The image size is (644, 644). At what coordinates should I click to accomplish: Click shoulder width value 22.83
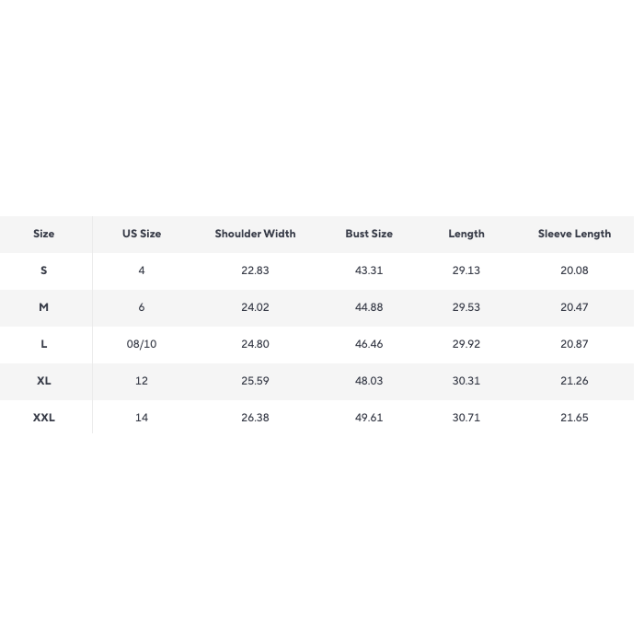[x=255, y=270]
